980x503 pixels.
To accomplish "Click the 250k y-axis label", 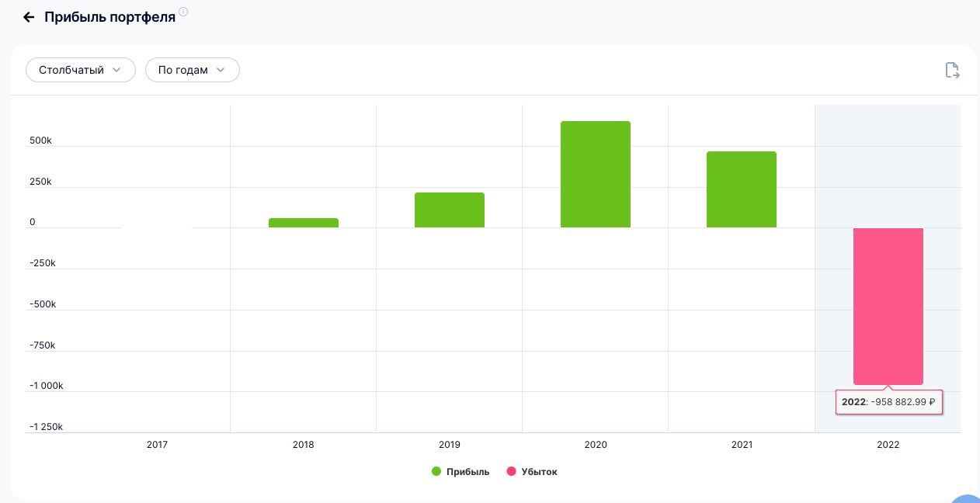I will 40,182.
